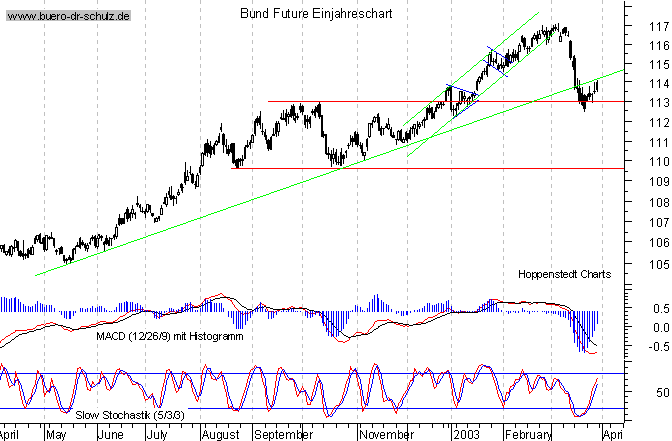This screenshot has width=672, height=441.
Task: Click the July month label
Action: [x=157, y=435]
